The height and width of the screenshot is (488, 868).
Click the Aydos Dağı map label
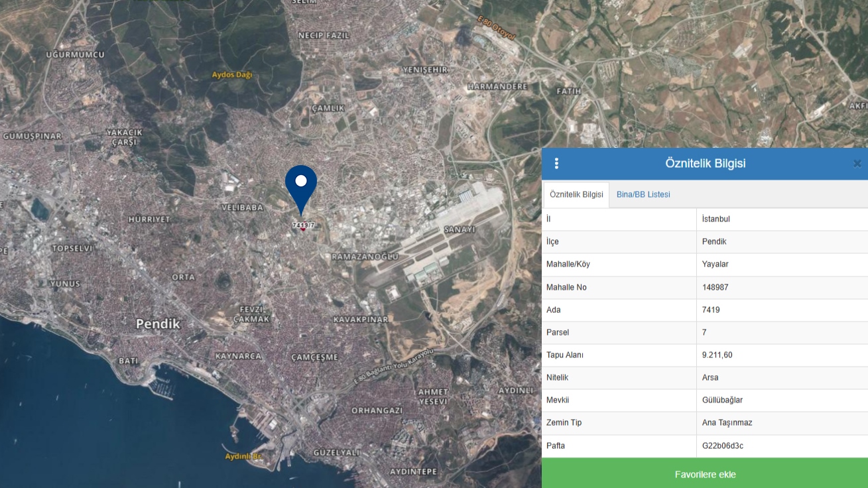pos(232,75)
